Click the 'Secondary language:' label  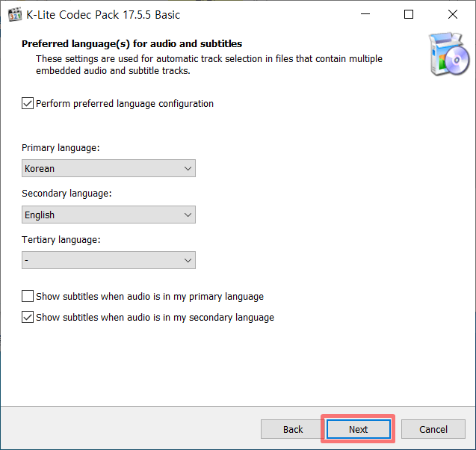67,194
